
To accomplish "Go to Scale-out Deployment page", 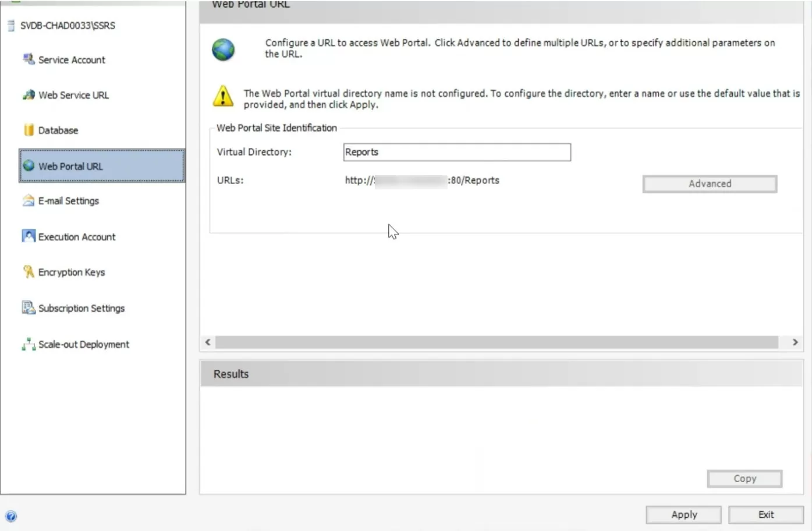I will [83, 344].
